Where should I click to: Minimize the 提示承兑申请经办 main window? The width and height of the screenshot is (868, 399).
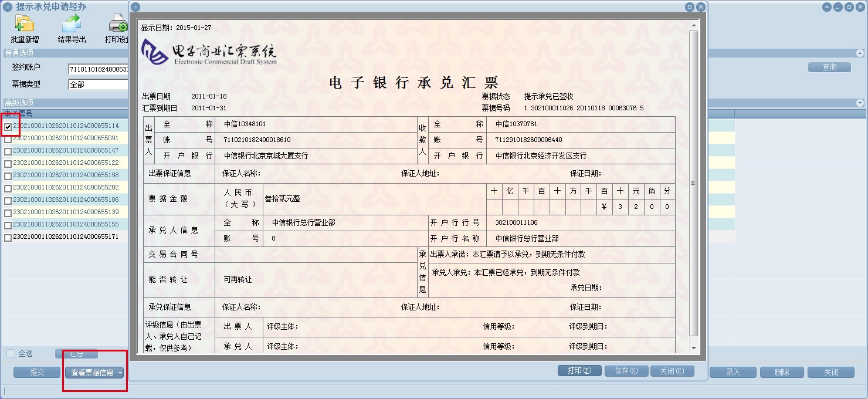[x=838, y=7]
